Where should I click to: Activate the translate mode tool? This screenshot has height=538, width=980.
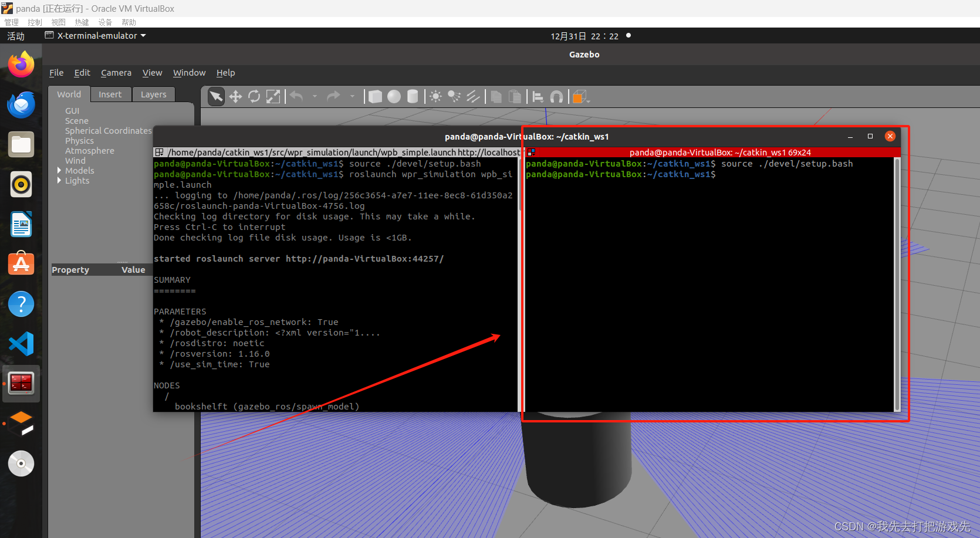[235, 96]
